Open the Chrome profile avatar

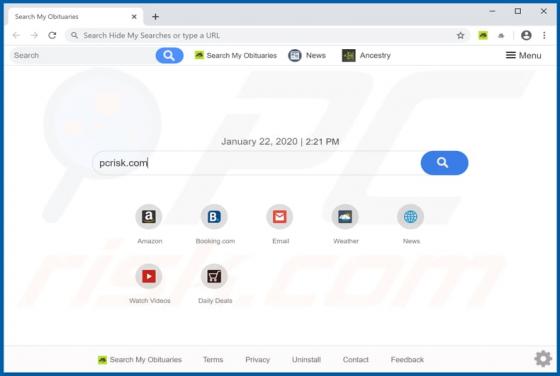pyautogui.click(x=526, y=35)
